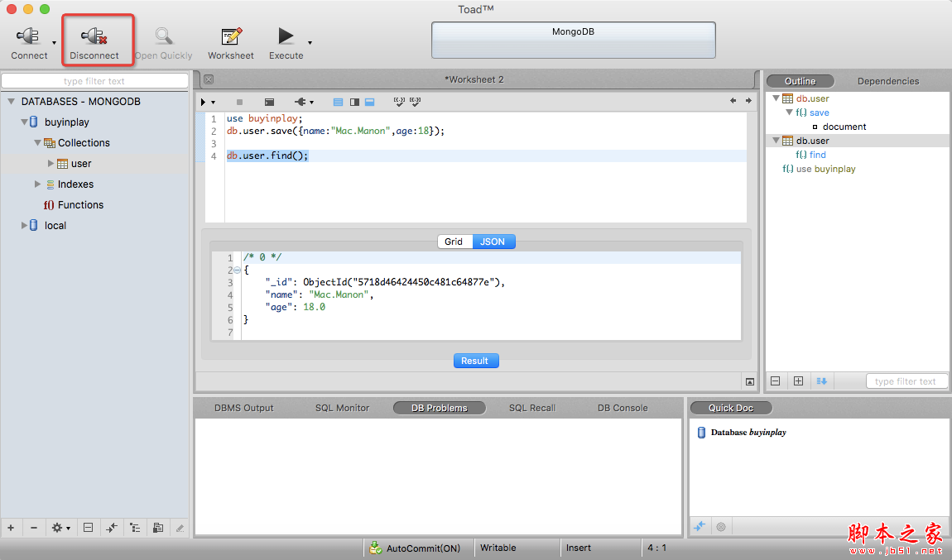Click Outline panel filter text field
Screen dimensions: 952x560
click(x=906, y=381)
